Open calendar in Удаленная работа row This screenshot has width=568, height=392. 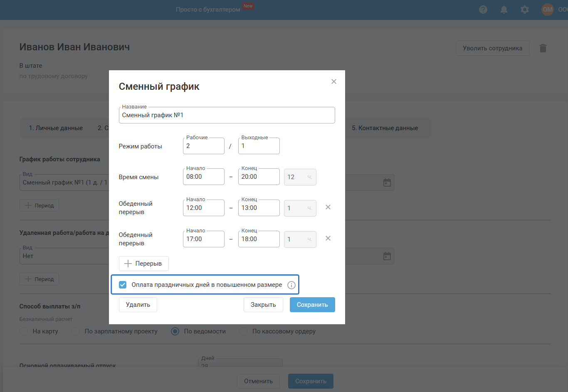387,256
